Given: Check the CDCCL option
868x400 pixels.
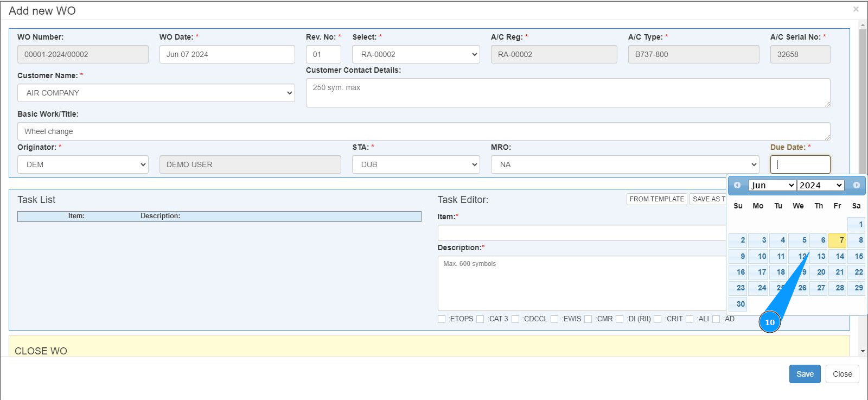Looking at the screenshot, I should 515,319.
